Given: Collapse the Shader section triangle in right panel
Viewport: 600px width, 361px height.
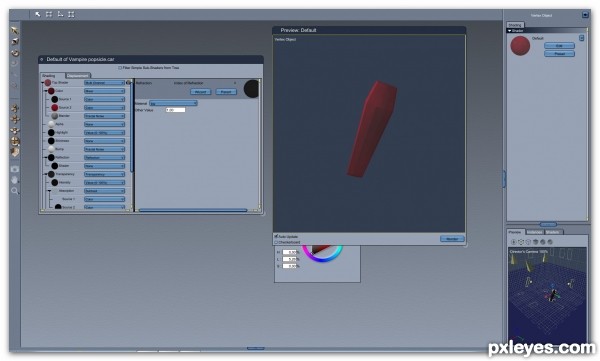Looking at the screenshot, I should pos(510,31).
